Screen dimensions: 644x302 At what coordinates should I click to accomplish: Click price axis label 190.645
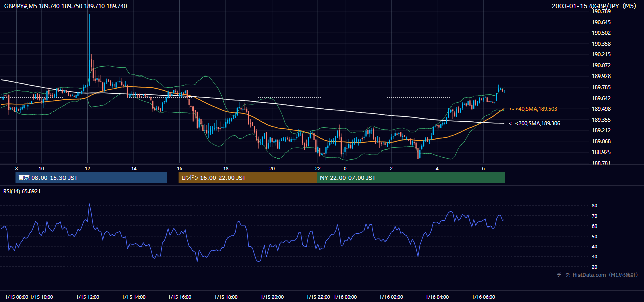[x=602, y=22]
